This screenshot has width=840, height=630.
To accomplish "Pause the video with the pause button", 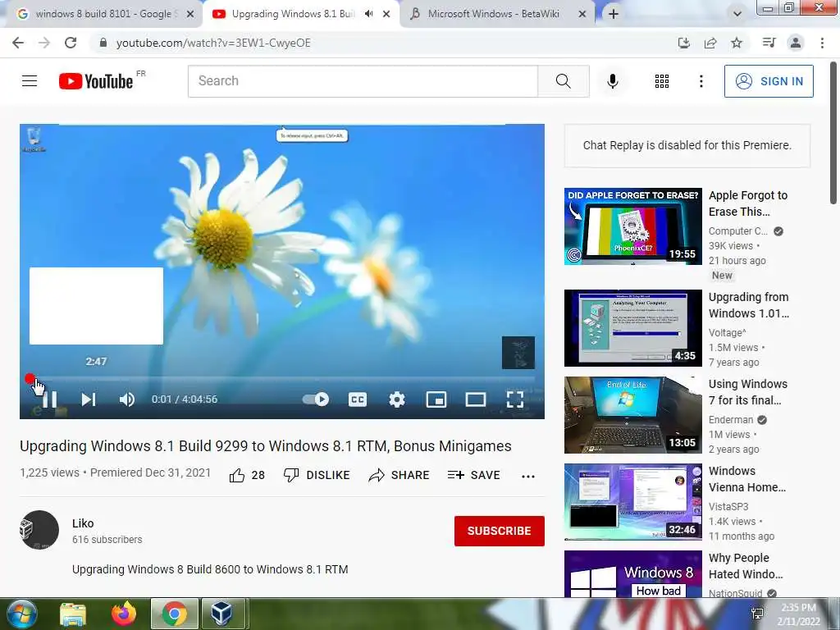I will pyautogui.click(x=50, y=399).
